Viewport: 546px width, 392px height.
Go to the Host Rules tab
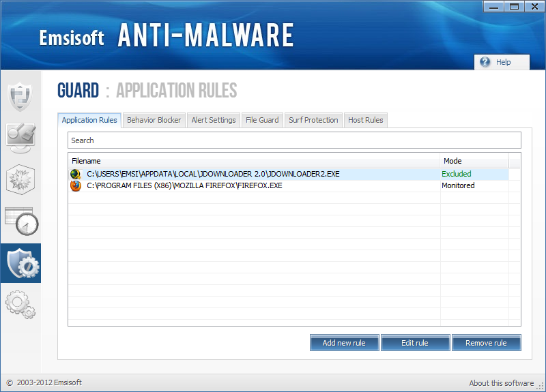pos(366,120)
